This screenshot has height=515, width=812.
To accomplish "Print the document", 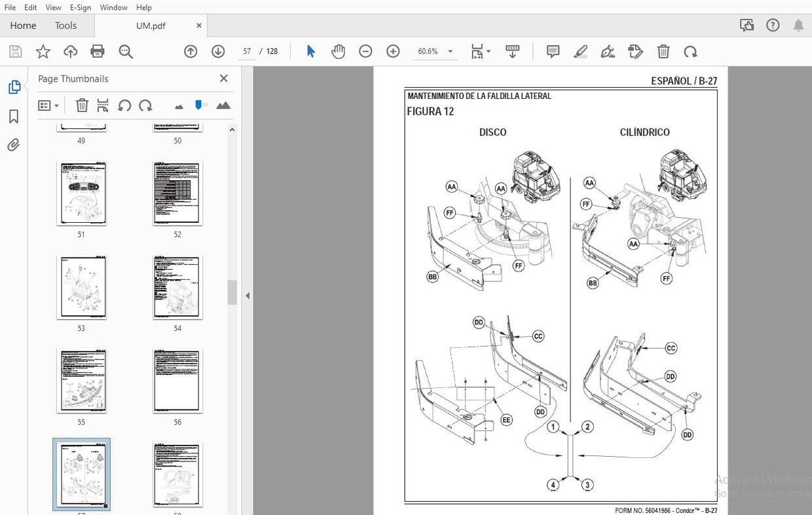I will point(97,51).
